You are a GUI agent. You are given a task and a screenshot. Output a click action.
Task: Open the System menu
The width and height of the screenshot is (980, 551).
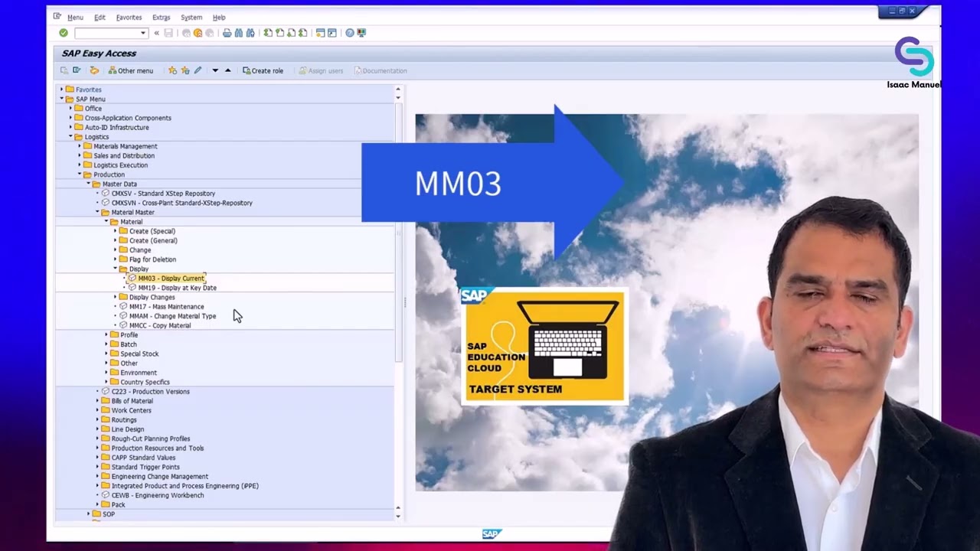pos(191,17)
